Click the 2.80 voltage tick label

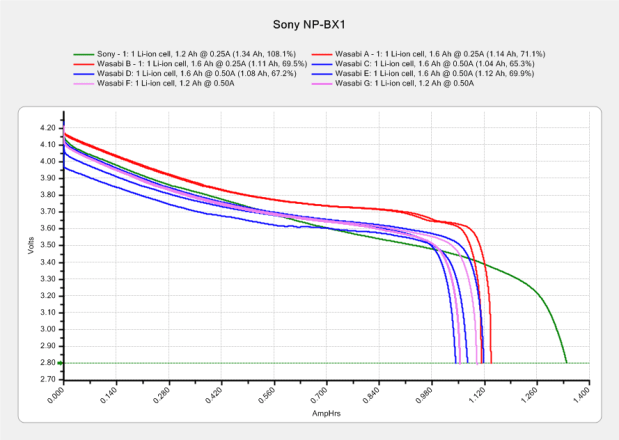pyautogui.click(x=47, y=363)
